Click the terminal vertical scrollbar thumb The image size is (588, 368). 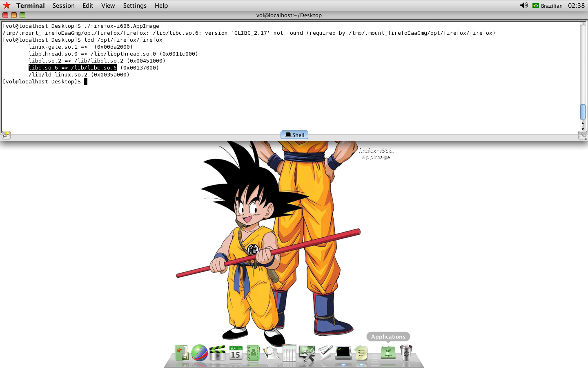(x=583, y=112)
